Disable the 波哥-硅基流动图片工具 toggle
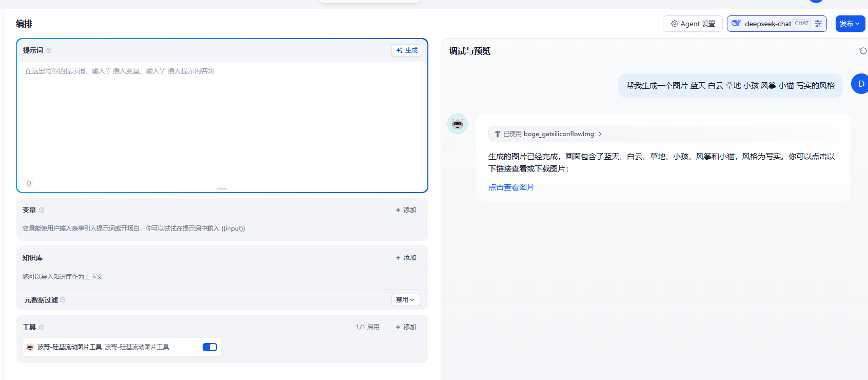This screenshot has height=380, width=868. click(x=209, y=347)
